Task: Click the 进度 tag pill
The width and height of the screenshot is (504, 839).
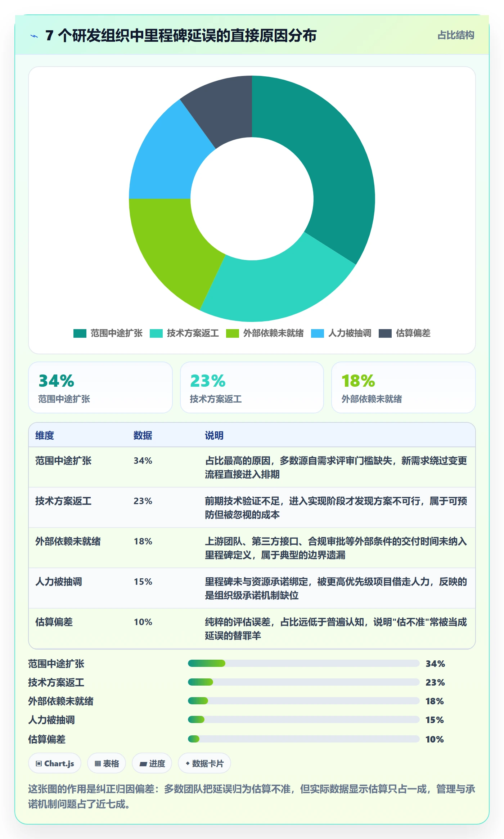Action: coord(152,763)
